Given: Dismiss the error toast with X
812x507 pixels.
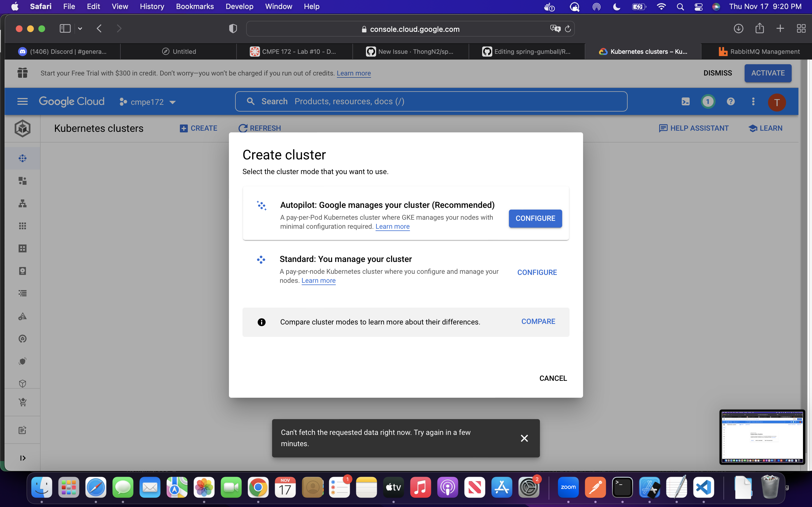Looking at the screenshot, I should 524,438.
